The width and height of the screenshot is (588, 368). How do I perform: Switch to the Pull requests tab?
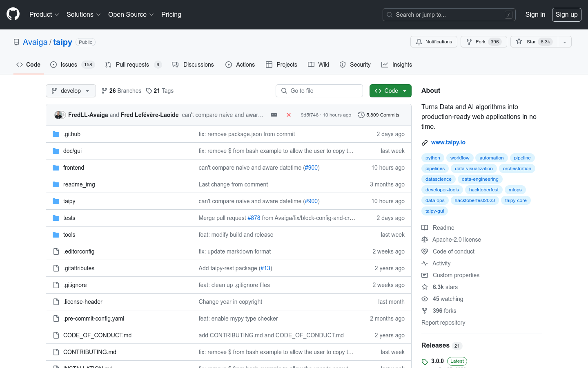(132, 65)
